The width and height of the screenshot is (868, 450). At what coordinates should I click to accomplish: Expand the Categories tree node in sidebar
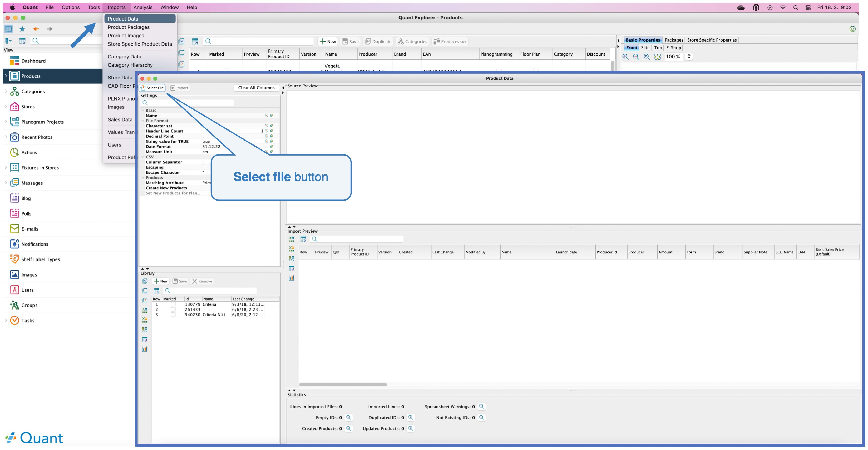click(x=6, y=91)
